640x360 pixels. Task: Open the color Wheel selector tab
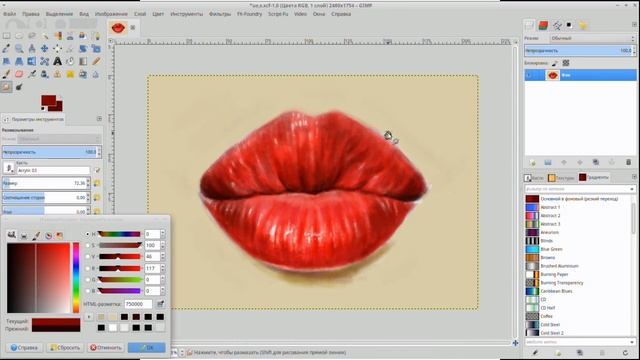pos(49,235)
